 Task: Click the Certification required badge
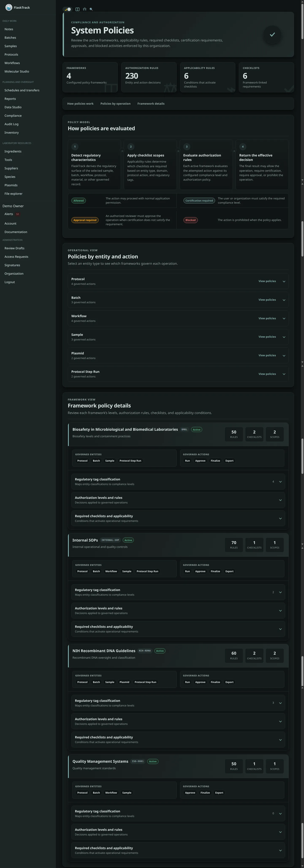[x=199, y=200]
